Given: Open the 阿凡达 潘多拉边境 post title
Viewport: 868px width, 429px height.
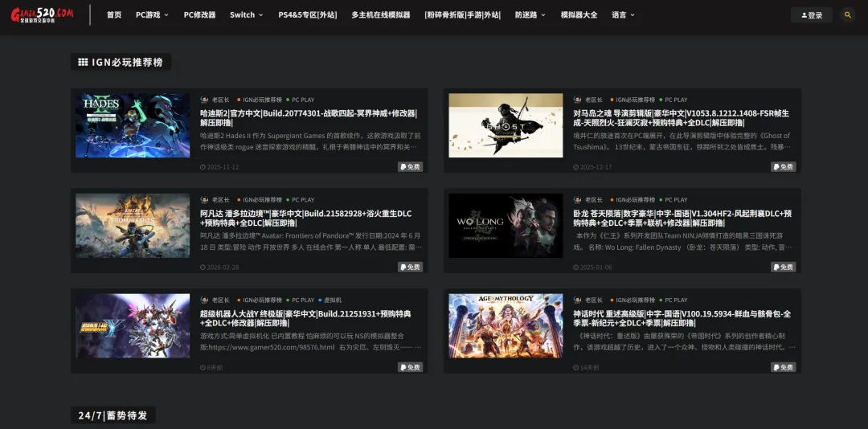Looking at the screenshot, I should [x=305, y=218].
